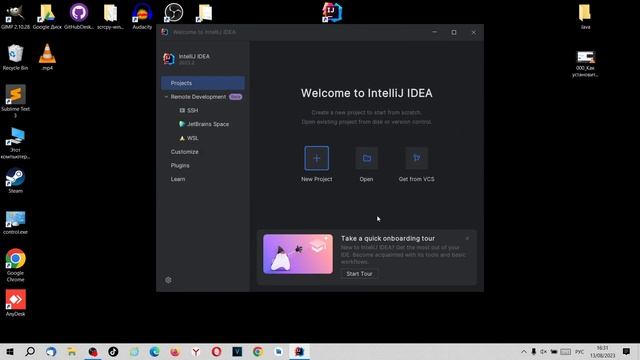Open the scrcpy-win folder on desktop
The width and height of the screenshot is (640, 360).
(x=111, y=16)
